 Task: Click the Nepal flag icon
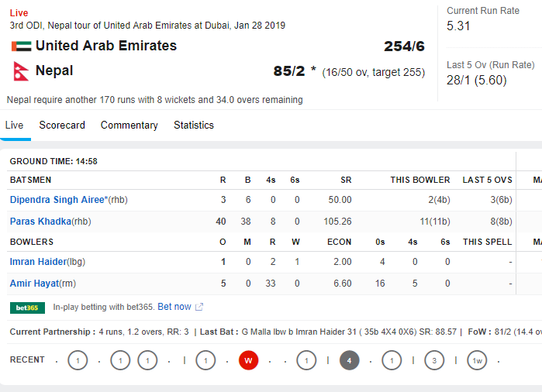tap(21, 71)
